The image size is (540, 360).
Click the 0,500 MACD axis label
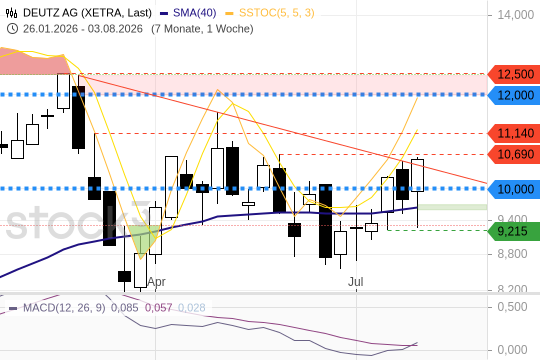click(512, 307)
